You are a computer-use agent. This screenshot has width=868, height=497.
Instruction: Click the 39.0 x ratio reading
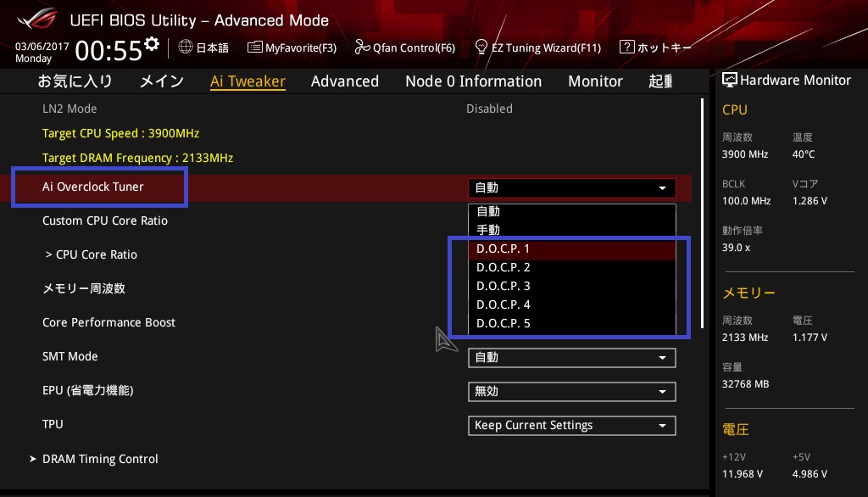pos(737,247)
